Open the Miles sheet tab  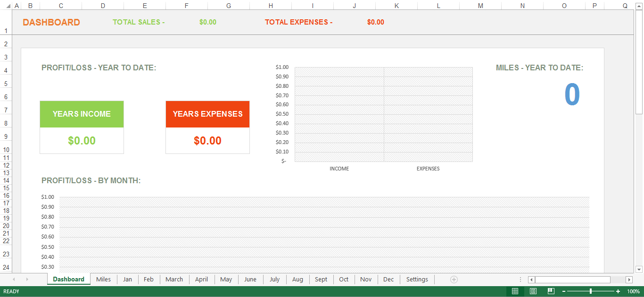pos(103,280)
